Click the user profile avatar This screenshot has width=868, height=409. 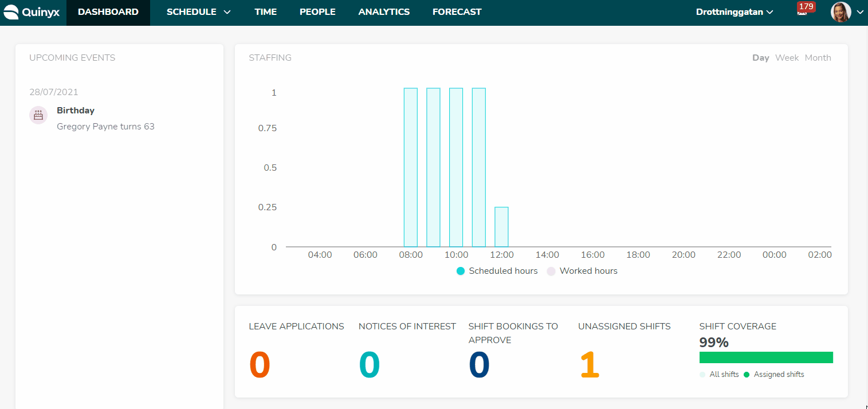pyautogui.click(x=840, y=12)
